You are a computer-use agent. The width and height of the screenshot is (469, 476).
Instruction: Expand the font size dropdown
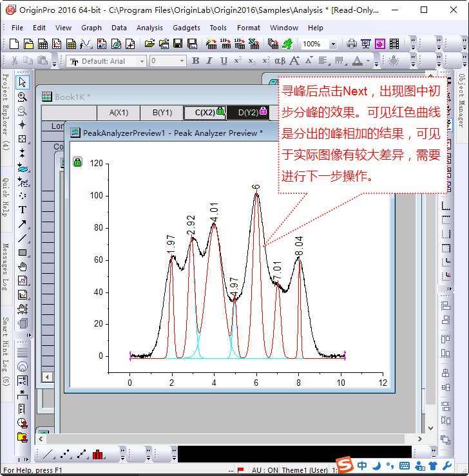click(182, 61)
